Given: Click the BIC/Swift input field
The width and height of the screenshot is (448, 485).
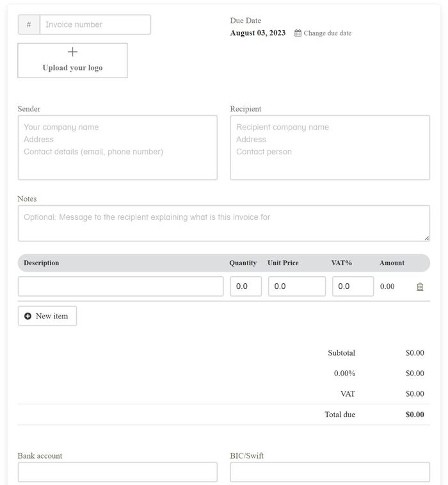Looking at the screenshot, I should (330, 472).
